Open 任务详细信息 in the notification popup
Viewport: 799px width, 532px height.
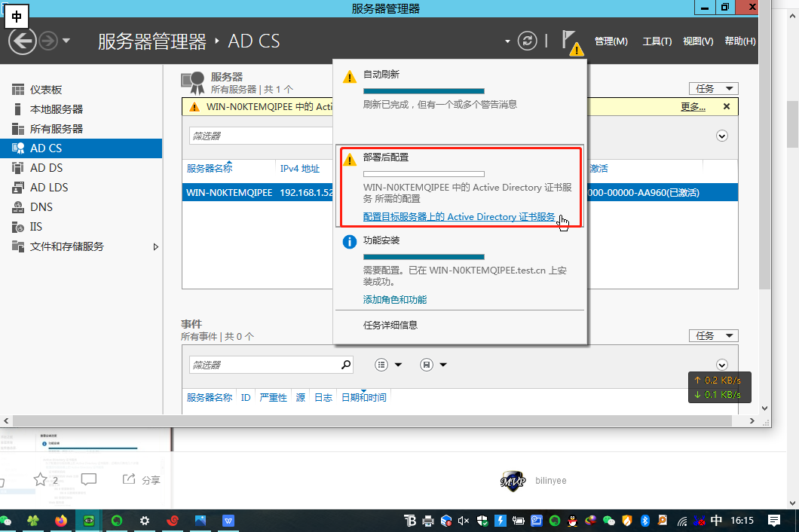coord(390,325)
